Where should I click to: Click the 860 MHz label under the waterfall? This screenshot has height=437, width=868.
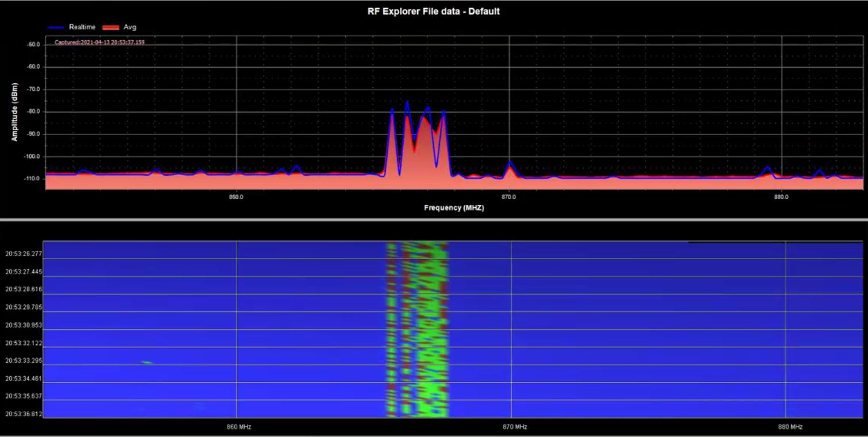(239, 427)
